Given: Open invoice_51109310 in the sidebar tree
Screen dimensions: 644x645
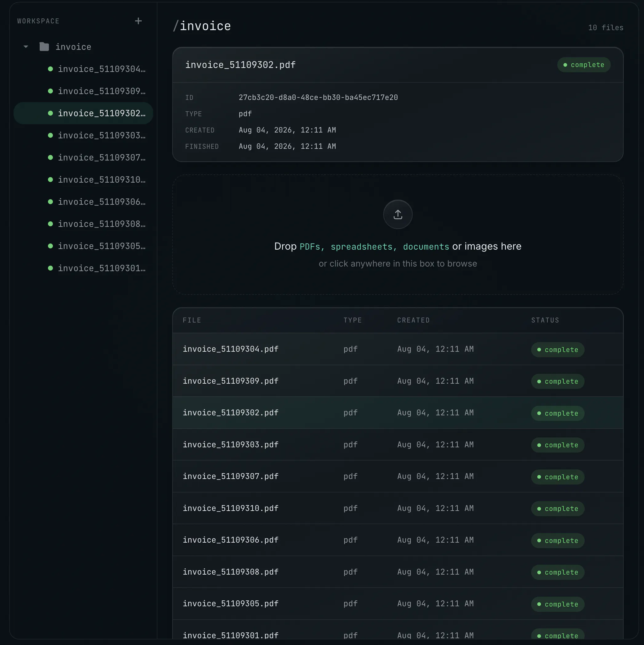Looking at the screenshot, I should 83,180.
